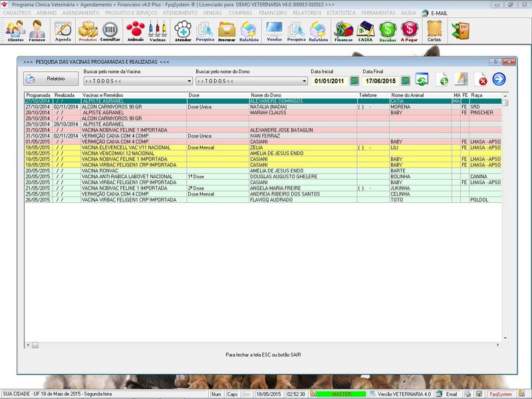Select the VACINA RONVAC row

click(263, 171)
